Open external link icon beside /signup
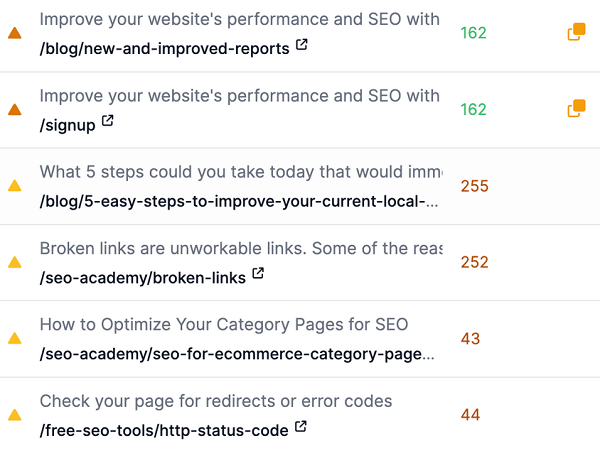Image resolution: width=600 pixels, height=451 pixels. [108, 121]
